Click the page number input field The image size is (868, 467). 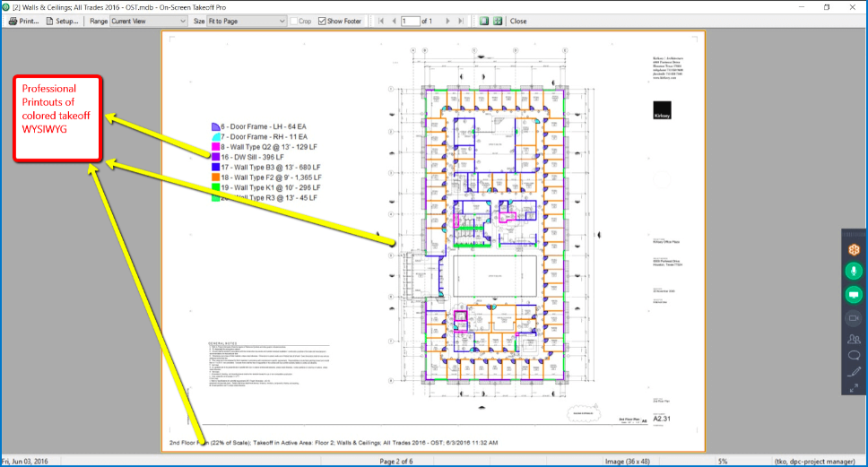click(410, 21)
